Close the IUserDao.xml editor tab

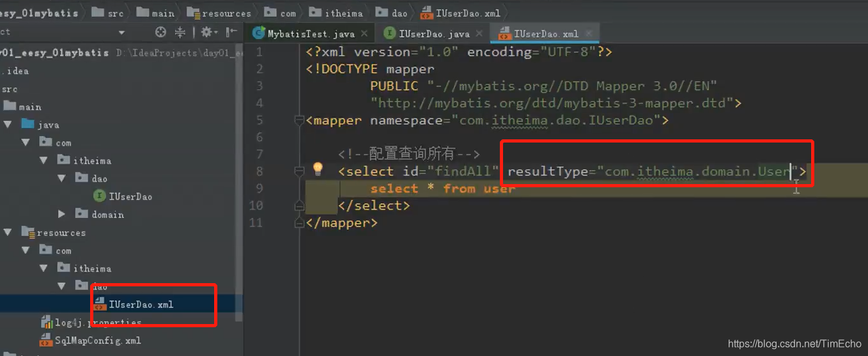point(588,34)
